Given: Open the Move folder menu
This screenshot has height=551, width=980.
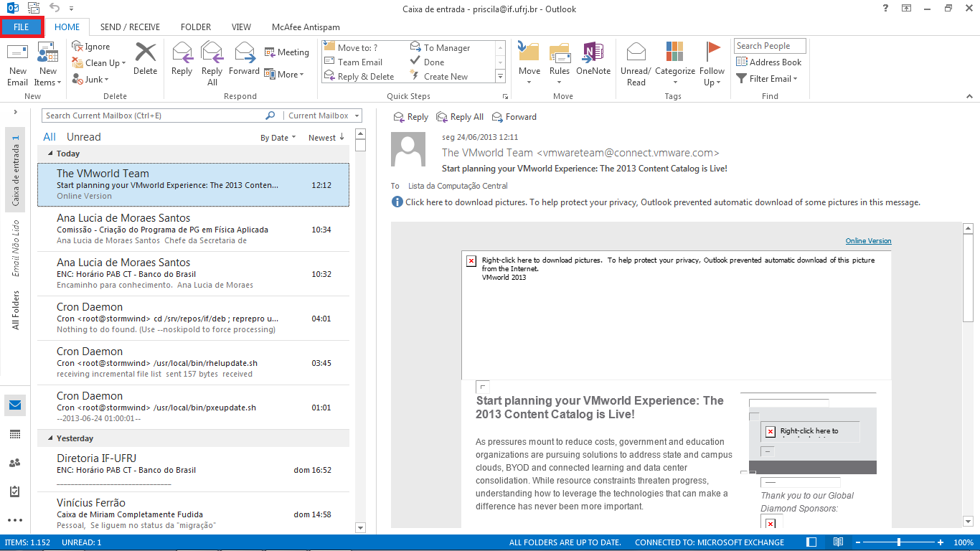Looking at the screenshot, I should coord(529,64).
